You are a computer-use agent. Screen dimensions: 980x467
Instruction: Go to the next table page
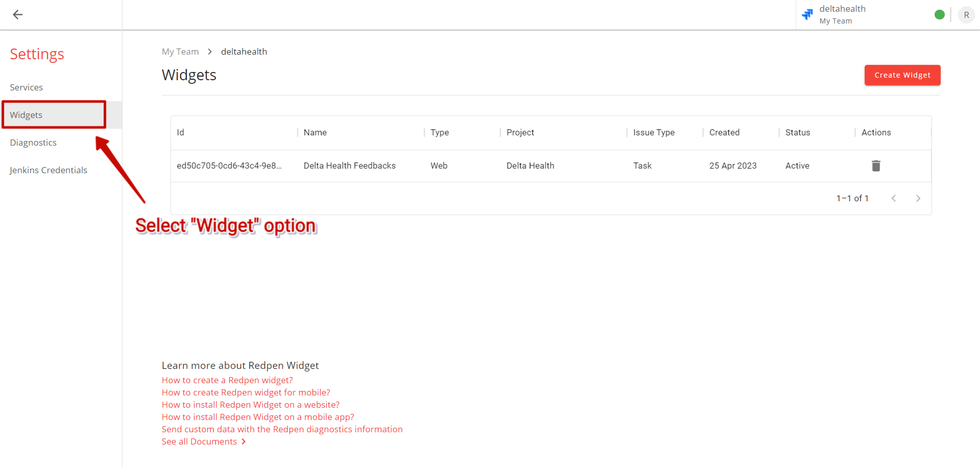(x=918, y=198)
